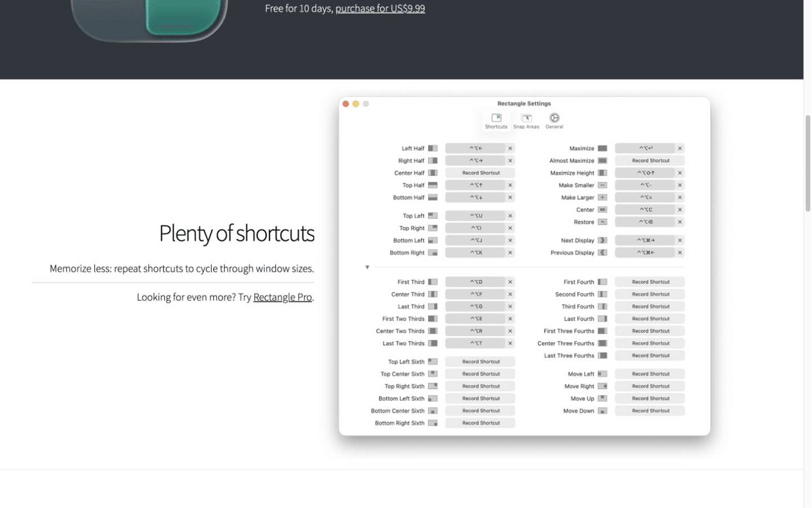Click the Center Third layout icon
Screen dimensions: 812x508
[x=433, y=294]
